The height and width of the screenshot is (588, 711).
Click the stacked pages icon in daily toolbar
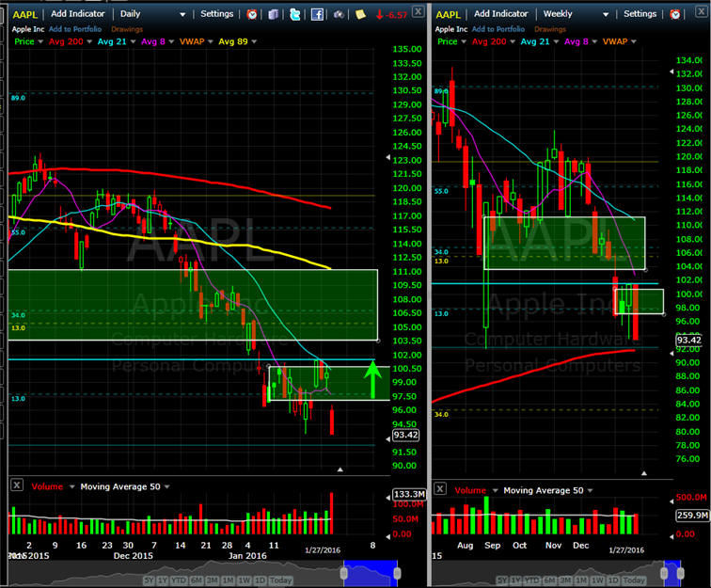click(x=273, y=14)
